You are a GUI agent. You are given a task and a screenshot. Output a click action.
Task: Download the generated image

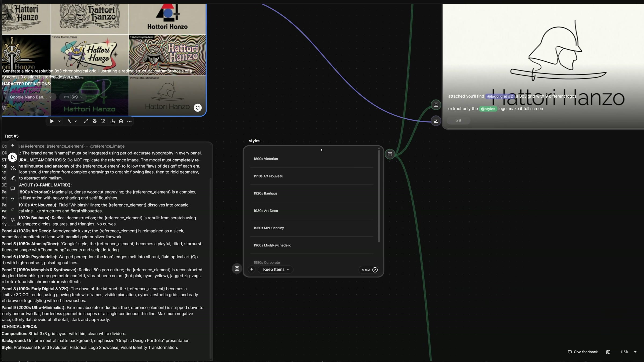112,121
